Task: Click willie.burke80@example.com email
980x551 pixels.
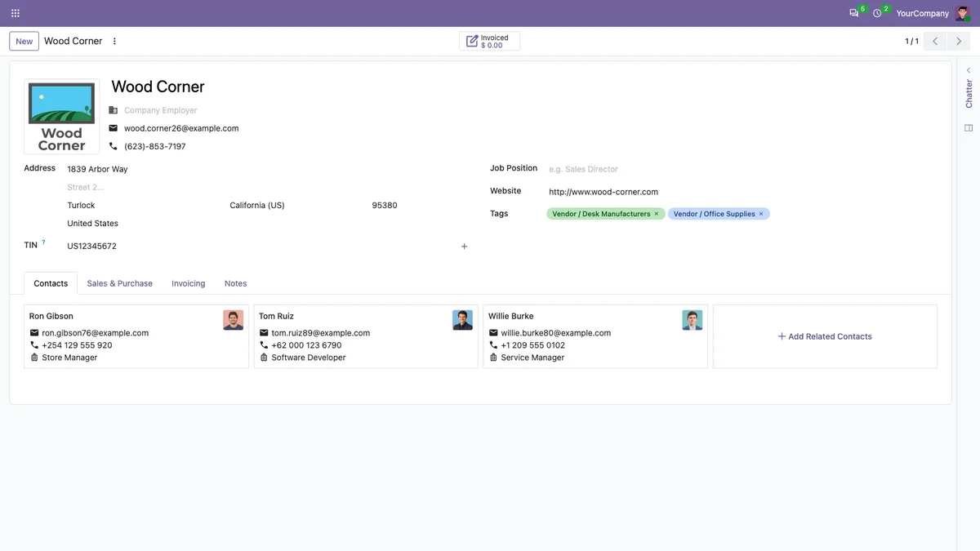Action: 556,333
